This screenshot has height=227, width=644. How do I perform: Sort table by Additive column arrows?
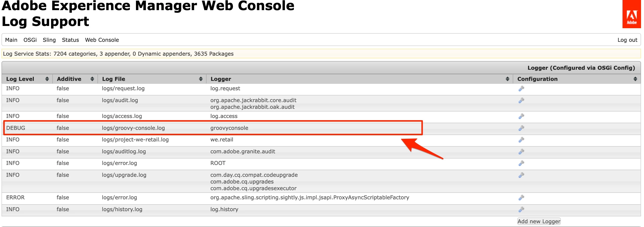(x=92, y=79)
